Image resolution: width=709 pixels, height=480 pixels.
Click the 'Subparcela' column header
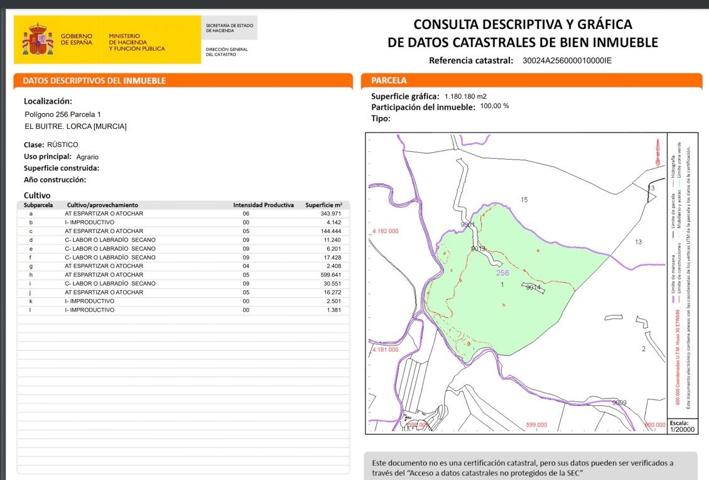[38, 205]
